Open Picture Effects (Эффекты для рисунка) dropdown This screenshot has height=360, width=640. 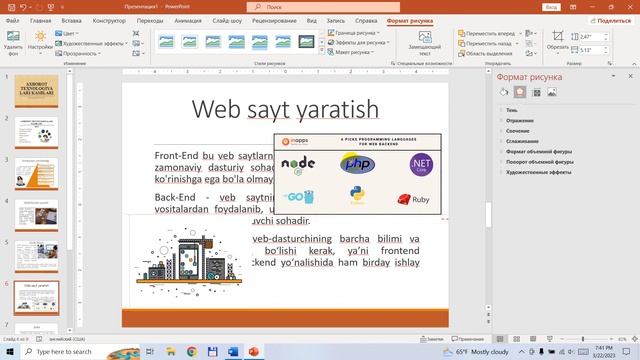coord(358,42)
